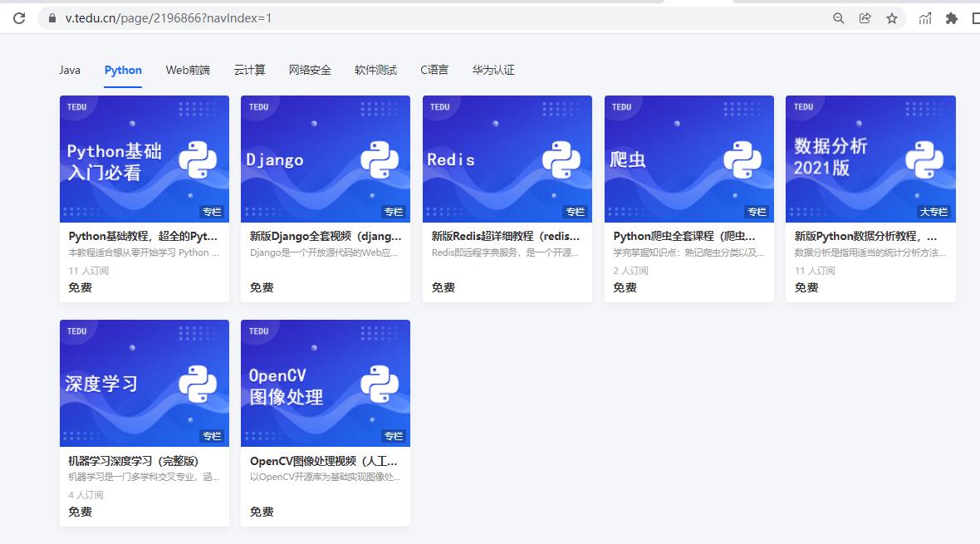Switch to the Java tab
This screenshot has width=980, height=544.
click(70, 70)
